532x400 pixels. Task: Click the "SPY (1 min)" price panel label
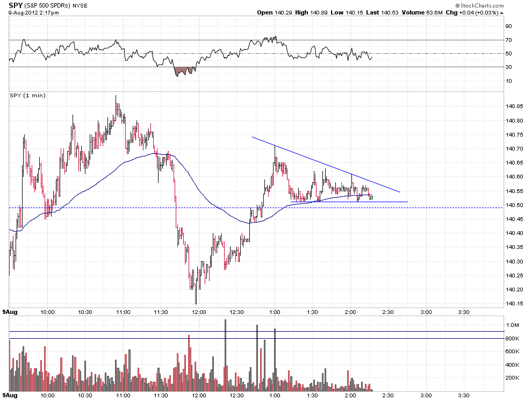tap(27, 95)
